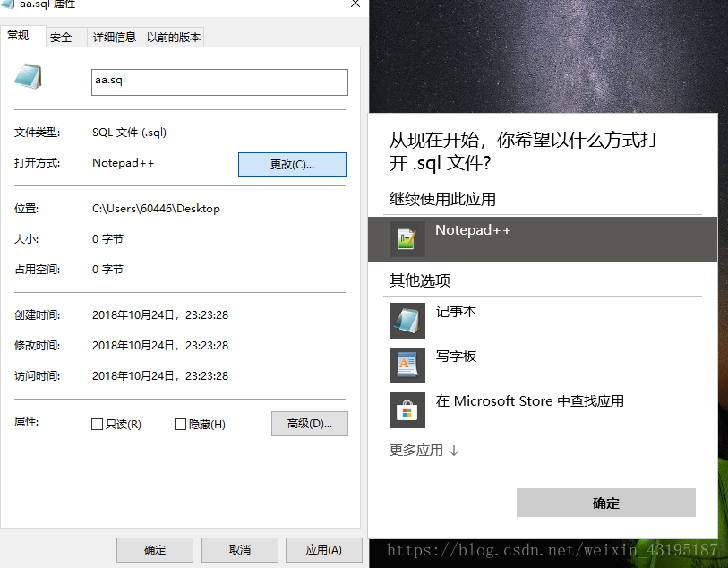Click the file type SQL 文件 (.sql)
The height and width of the screenshot is (568, 728).
click(129, 133)
